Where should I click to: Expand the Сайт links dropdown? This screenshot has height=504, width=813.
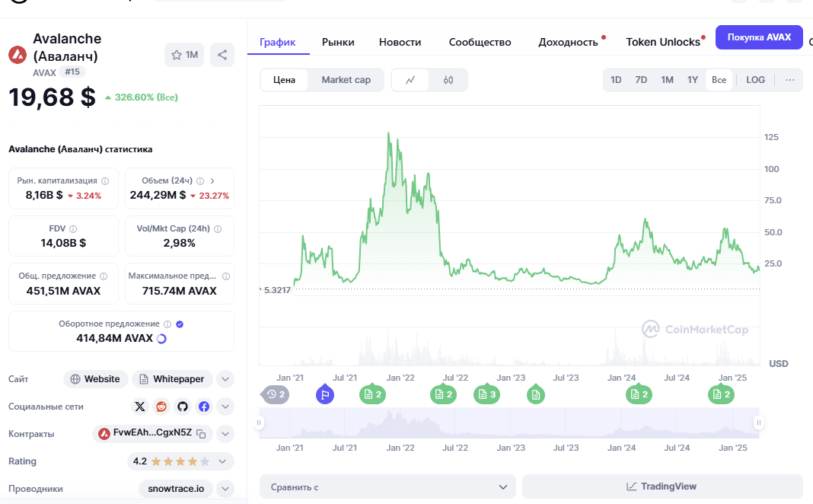coord(225,379)
